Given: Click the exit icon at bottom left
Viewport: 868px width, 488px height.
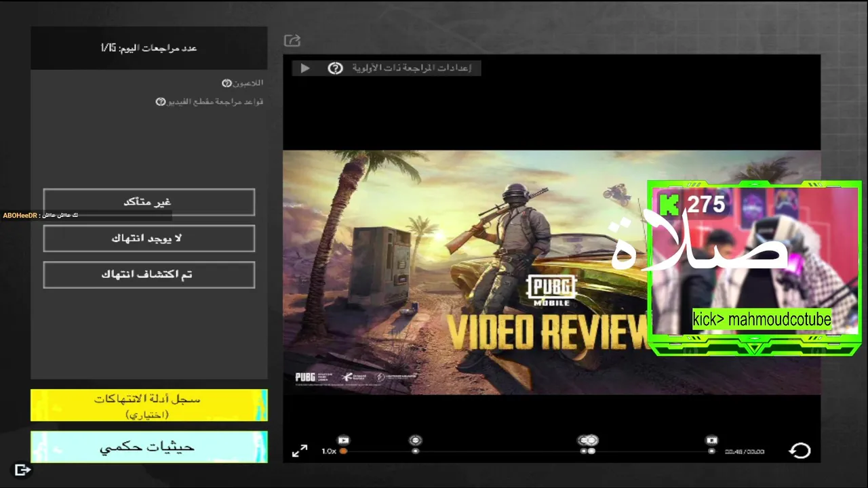Looking at the screenshot, I should click(x=22, y=469).
